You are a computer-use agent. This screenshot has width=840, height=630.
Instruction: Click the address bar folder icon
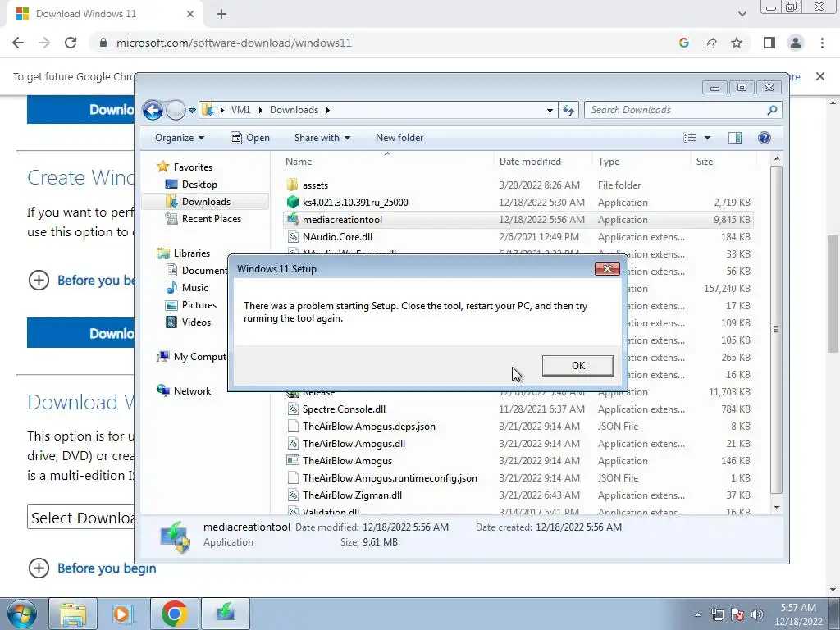208,110
